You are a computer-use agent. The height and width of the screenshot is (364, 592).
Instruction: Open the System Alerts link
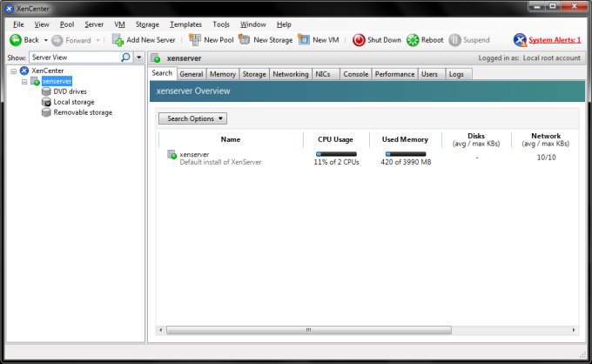pyautogui.click(x=554, y=40)
